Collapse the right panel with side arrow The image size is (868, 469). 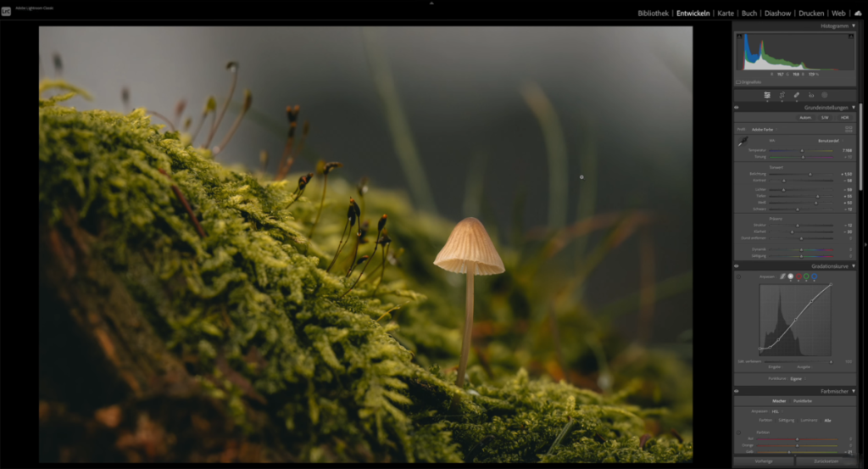tap(865, 244)
